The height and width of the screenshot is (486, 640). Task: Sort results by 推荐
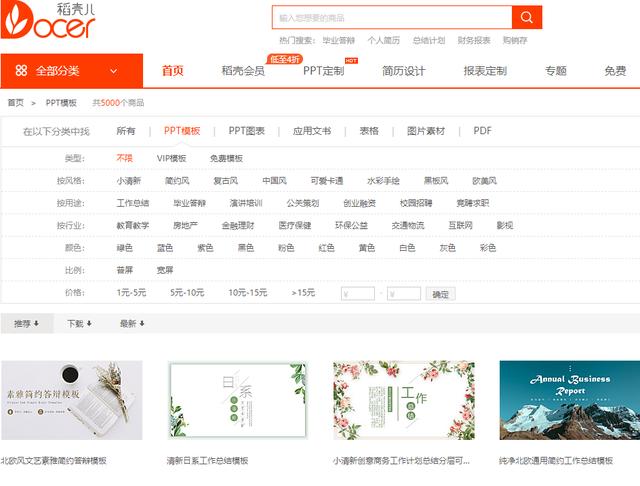[x=26, y=323]
